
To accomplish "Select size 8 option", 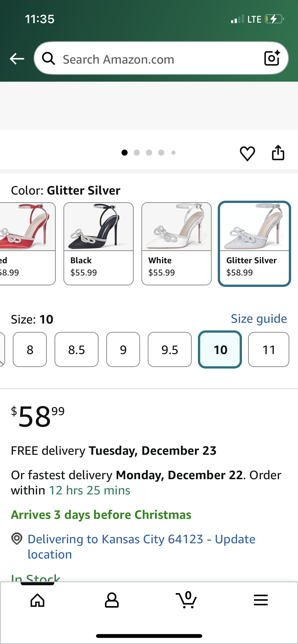I will click(30, 350).
